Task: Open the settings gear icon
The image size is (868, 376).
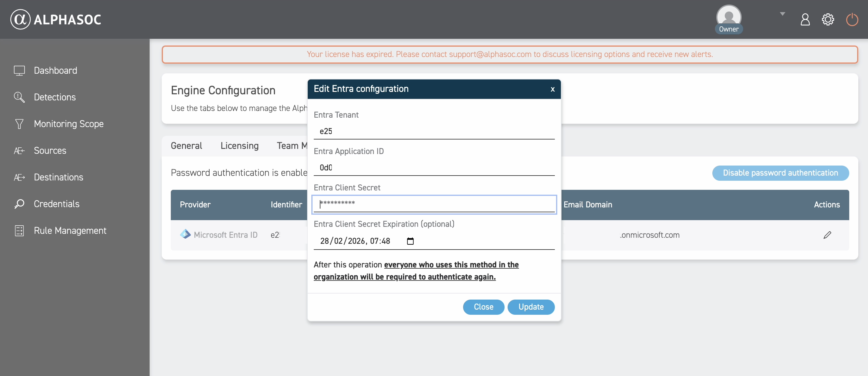Action: [827, 20]
